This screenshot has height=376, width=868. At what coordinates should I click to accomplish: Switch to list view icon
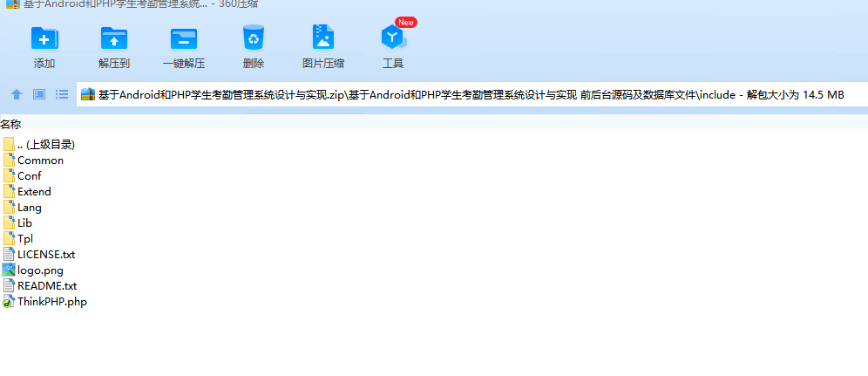coord(62,94)
